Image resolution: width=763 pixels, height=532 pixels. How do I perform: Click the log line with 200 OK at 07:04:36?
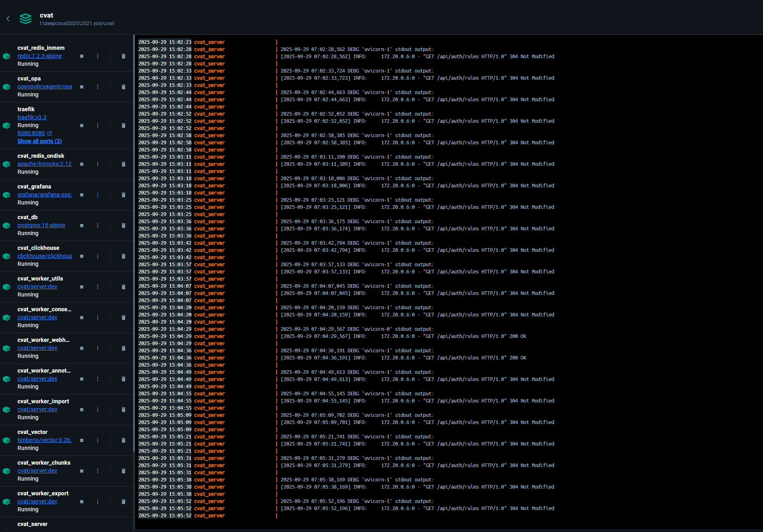pos(403,358)
